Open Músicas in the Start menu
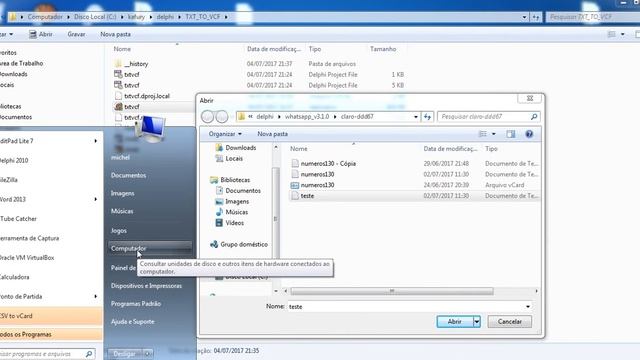This screenshot has height=360, width=640. click(x=122, y=211)
